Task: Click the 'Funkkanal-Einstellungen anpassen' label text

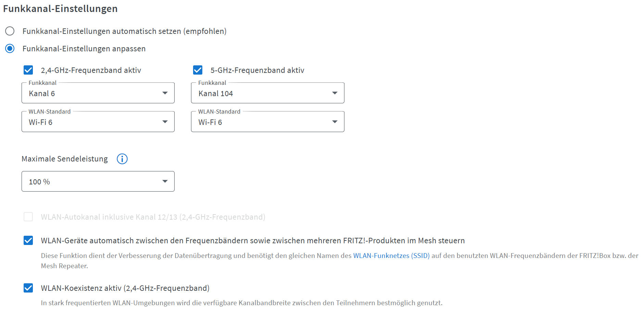Action: [x=84, y=49]
